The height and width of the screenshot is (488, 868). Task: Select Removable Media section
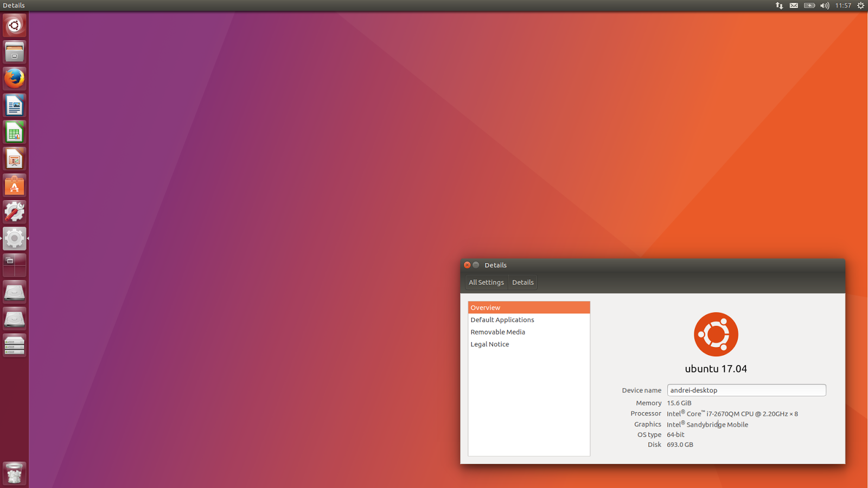pos(529,332)
